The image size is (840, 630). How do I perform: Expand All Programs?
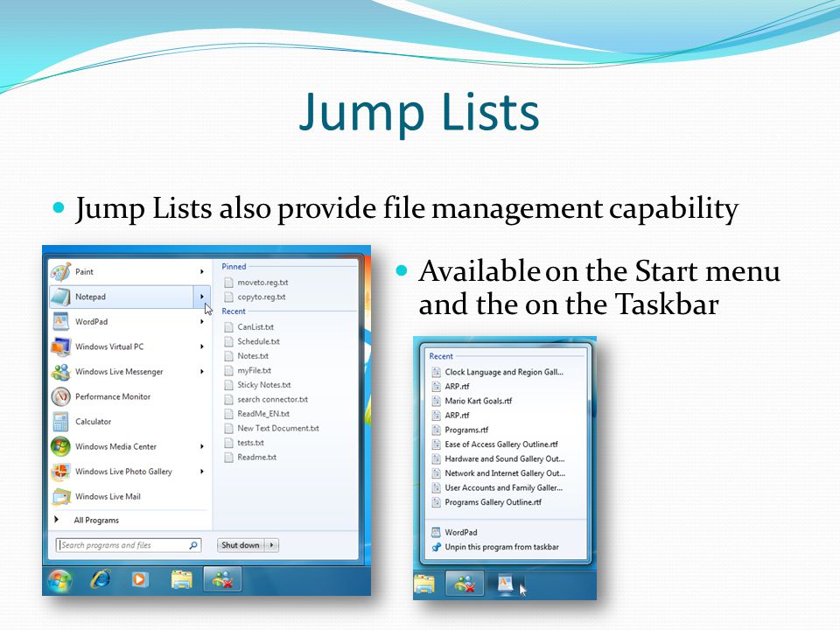(x=96, y=520)
